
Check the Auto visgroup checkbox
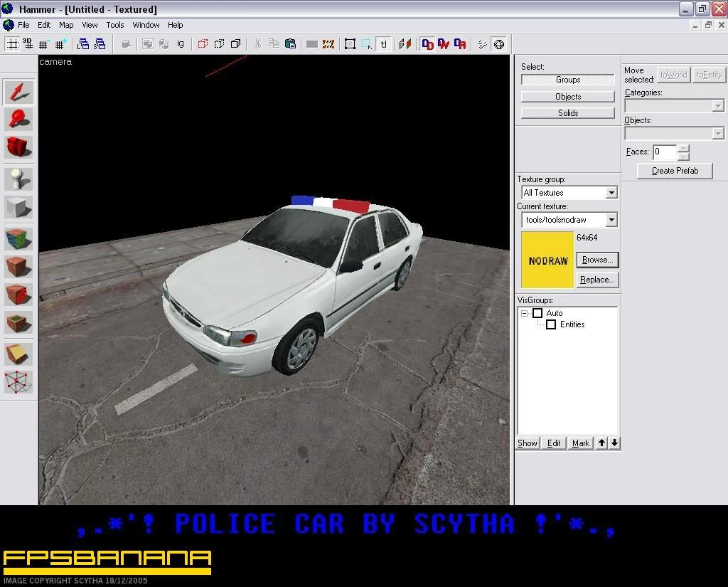pos(537,313)
